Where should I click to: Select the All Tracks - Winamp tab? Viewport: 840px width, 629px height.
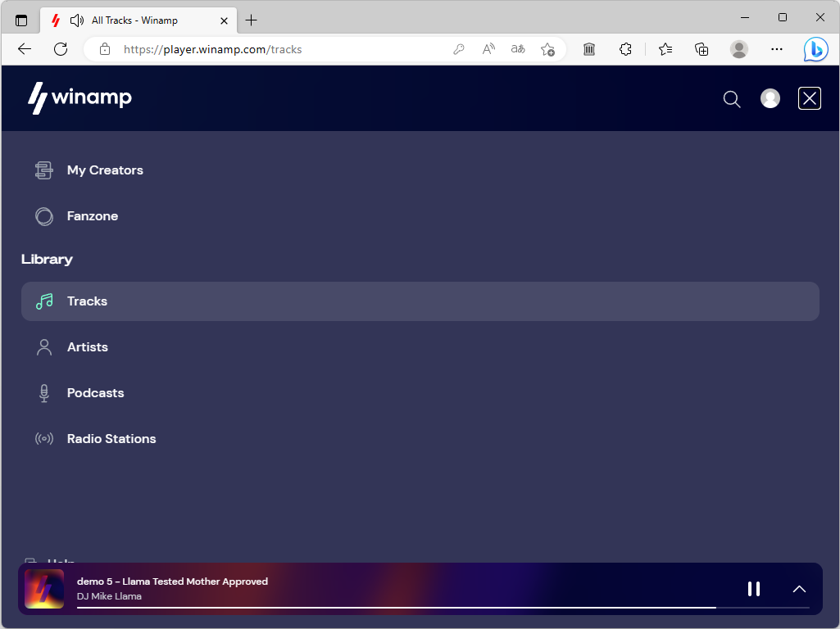139,20
